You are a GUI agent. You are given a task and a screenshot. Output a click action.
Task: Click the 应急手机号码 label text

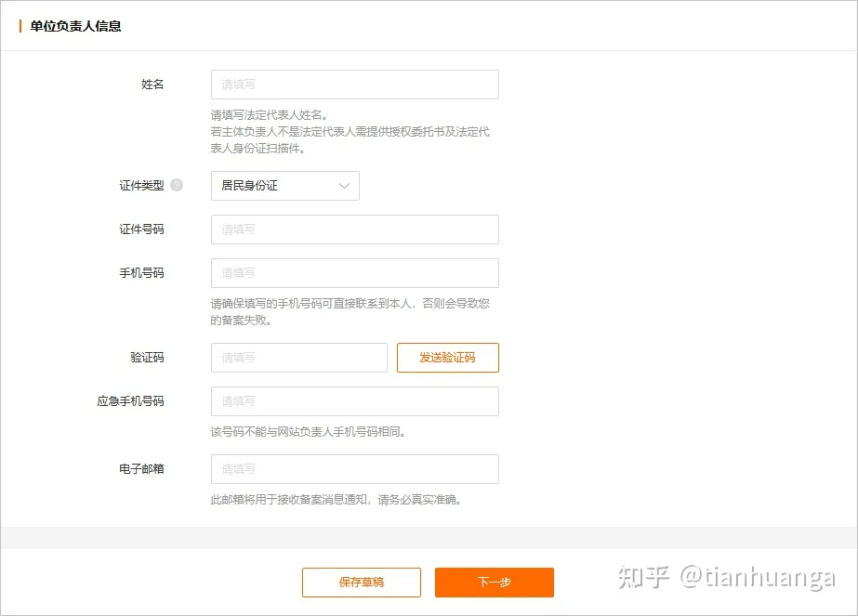[130, 401]
